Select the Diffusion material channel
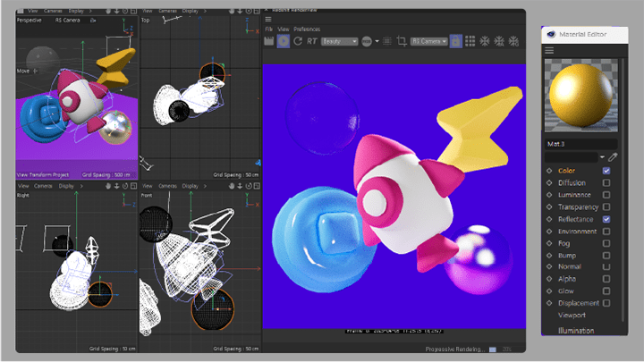Screen dimensions: 644x362 (572, 182)
